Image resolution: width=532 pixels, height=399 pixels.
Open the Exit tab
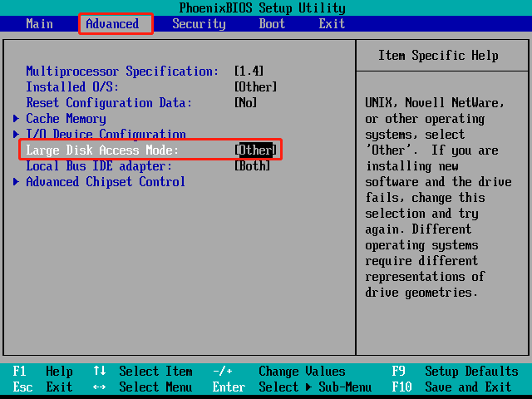click(332, 24)
